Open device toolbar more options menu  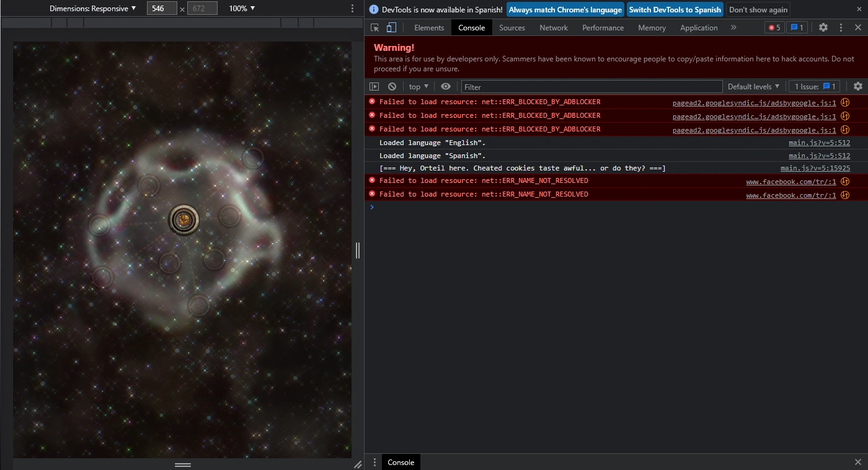352,9
